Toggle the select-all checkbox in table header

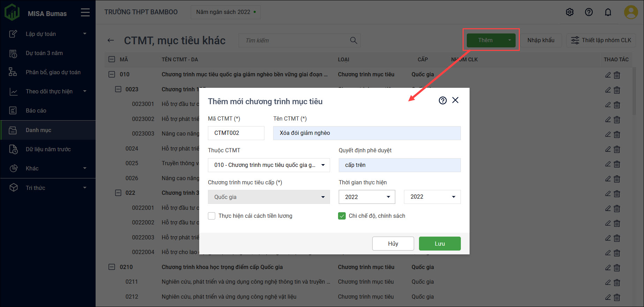tap(112, 59)
